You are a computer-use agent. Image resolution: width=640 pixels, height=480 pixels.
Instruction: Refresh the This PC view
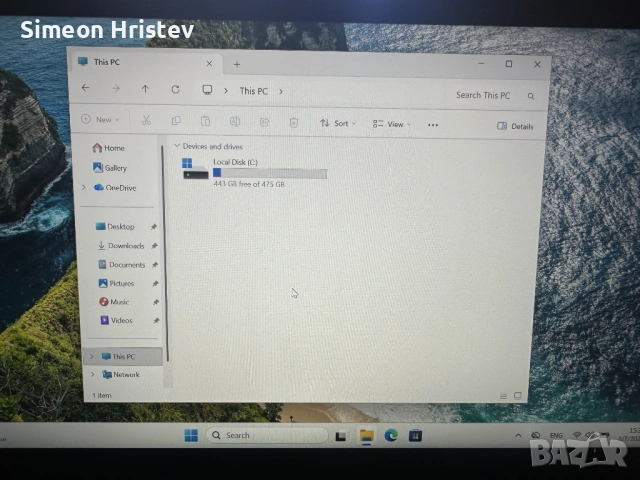pyautogui.click(x=175, y=90)
